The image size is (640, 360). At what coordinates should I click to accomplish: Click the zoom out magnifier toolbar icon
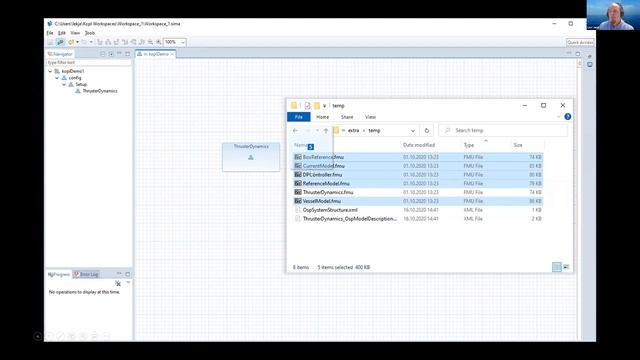point(150,42)
